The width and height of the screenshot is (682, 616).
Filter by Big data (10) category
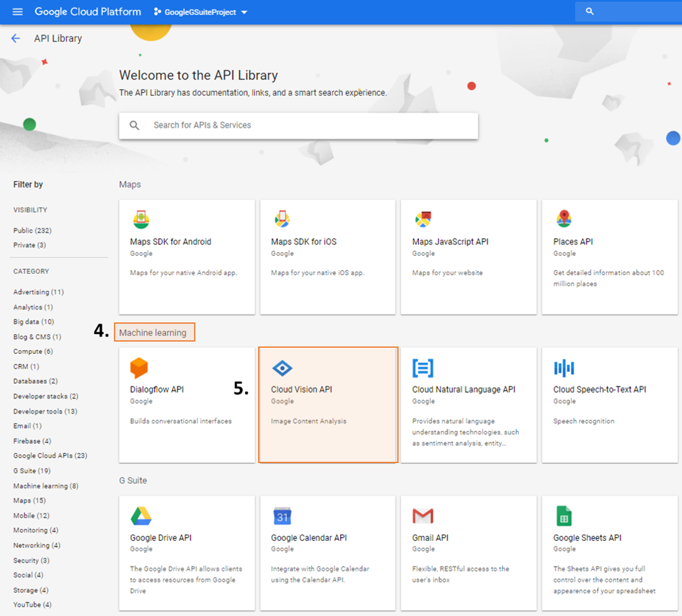(x=34, y=322)
